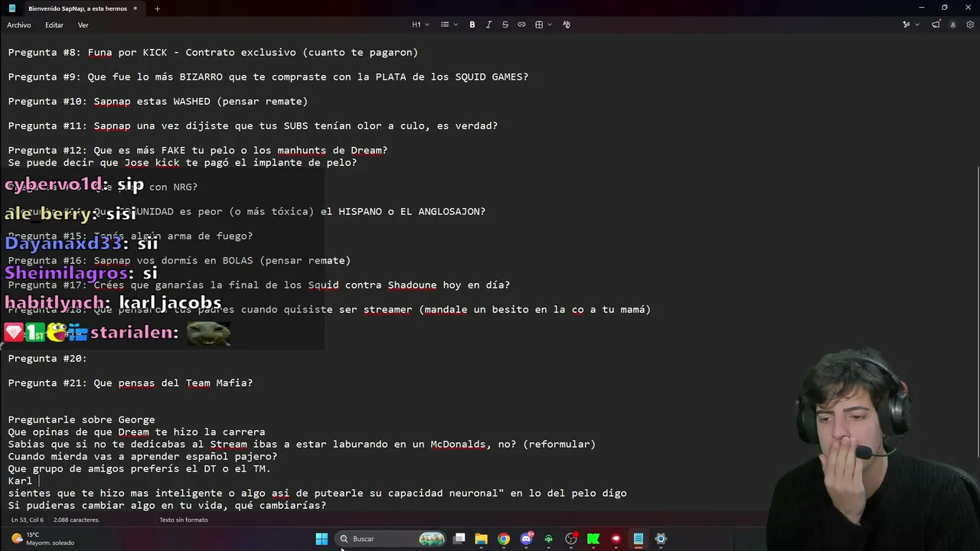The image size is (980, 551).
Task: Add a new Notepad tab
Action: (x=157, y=8)
